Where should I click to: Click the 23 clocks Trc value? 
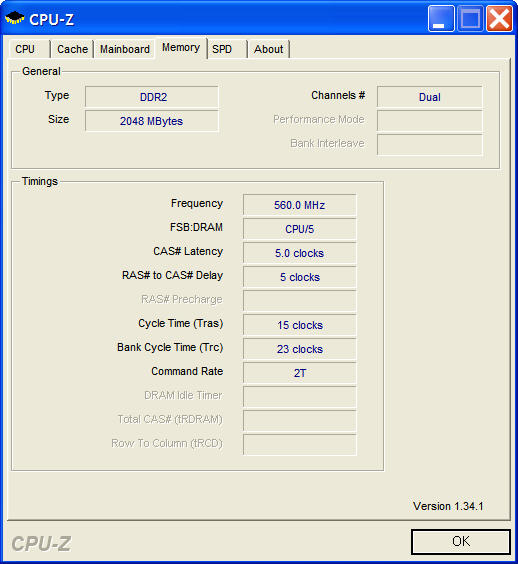[x=300, y=349]
